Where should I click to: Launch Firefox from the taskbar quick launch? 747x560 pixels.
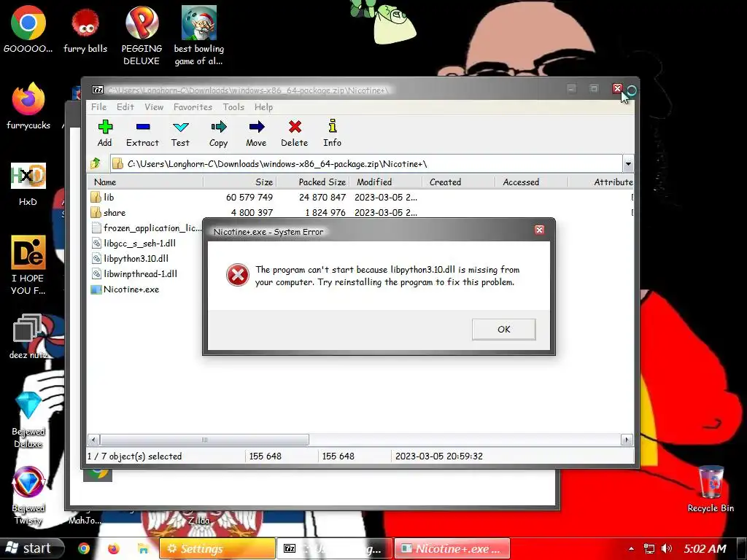(x=113, y=548)
